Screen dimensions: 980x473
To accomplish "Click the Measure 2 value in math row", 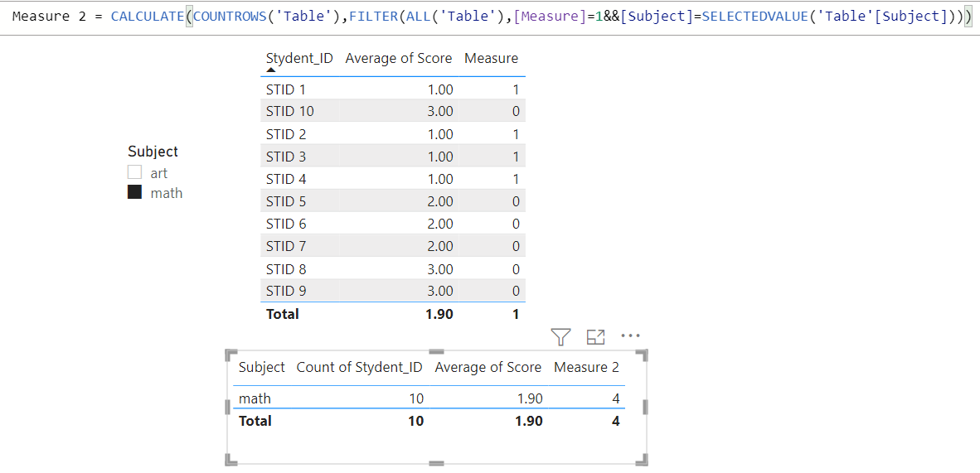I will coord(616,398).
